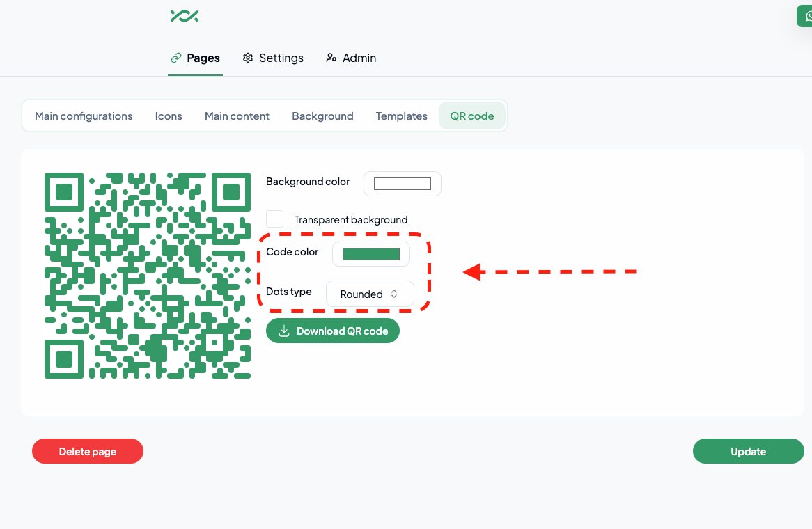This screenshot has height=529, width=812.
Task: Select the QR code tab
Action: 471,116
